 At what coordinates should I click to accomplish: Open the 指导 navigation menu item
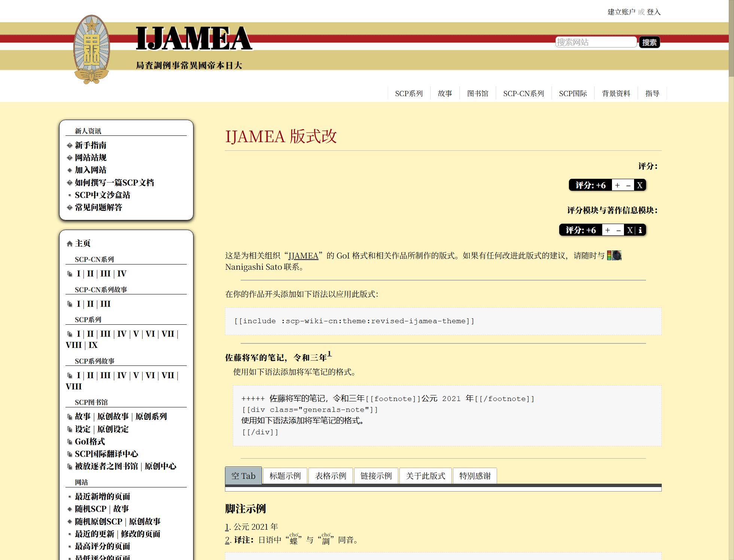tap(653, 93)
